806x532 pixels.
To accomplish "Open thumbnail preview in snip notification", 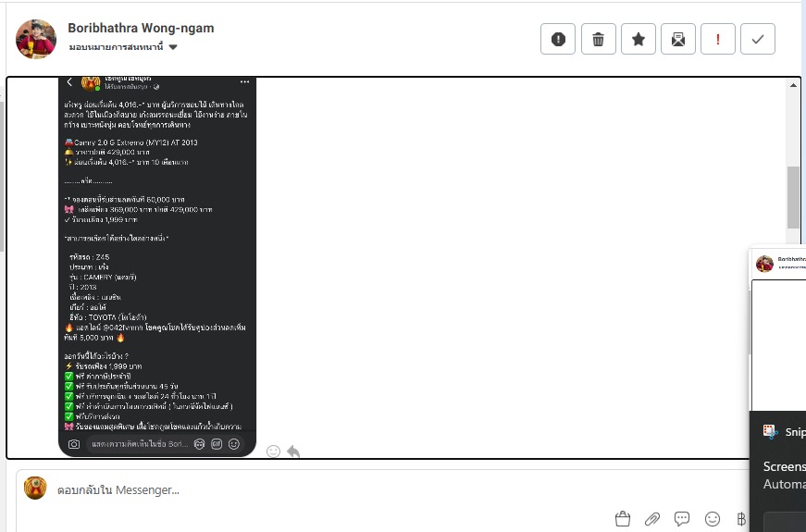I will pos(779,329).
